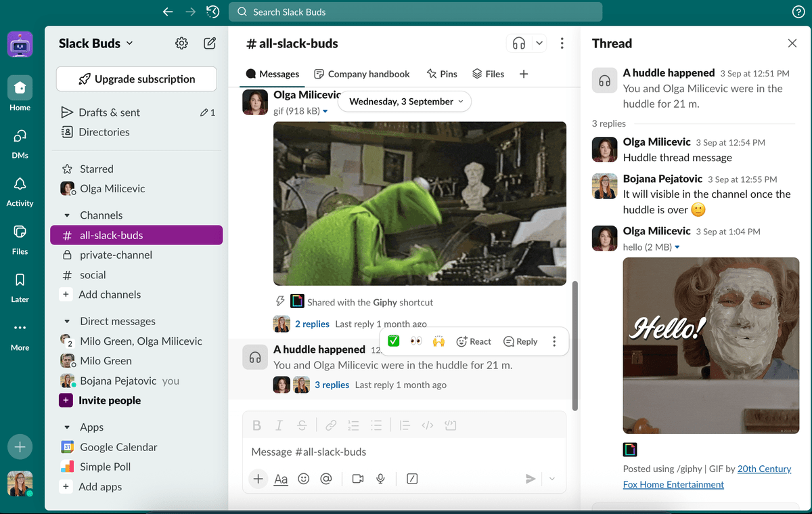Toggle italic formatting in the composer

(x=279, y=425)
